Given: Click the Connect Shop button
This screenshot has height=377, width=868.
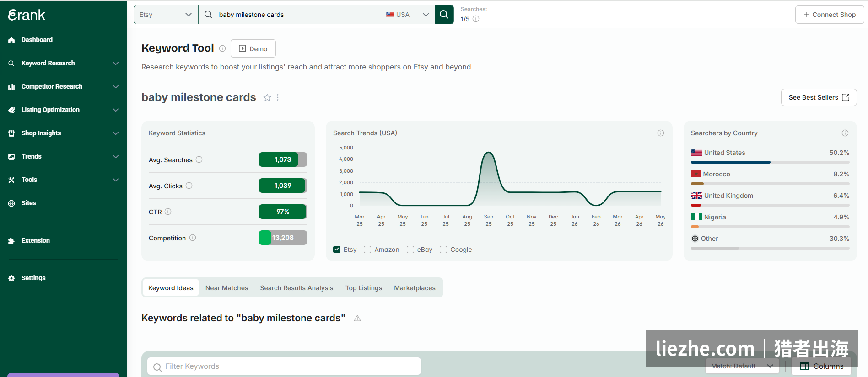Looking at the screenshot, I should pos(830,15).
